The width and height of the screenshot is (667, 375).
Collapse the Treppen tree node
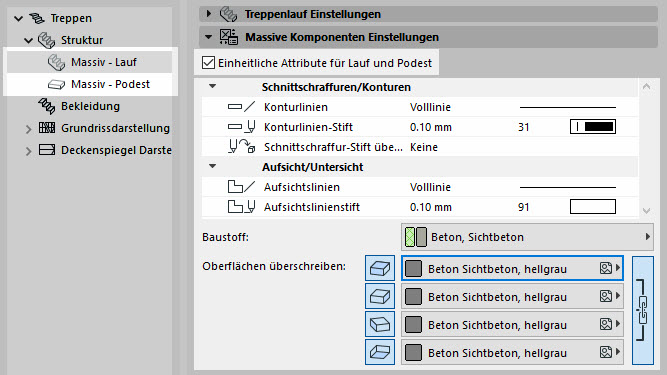click(18, 18)
